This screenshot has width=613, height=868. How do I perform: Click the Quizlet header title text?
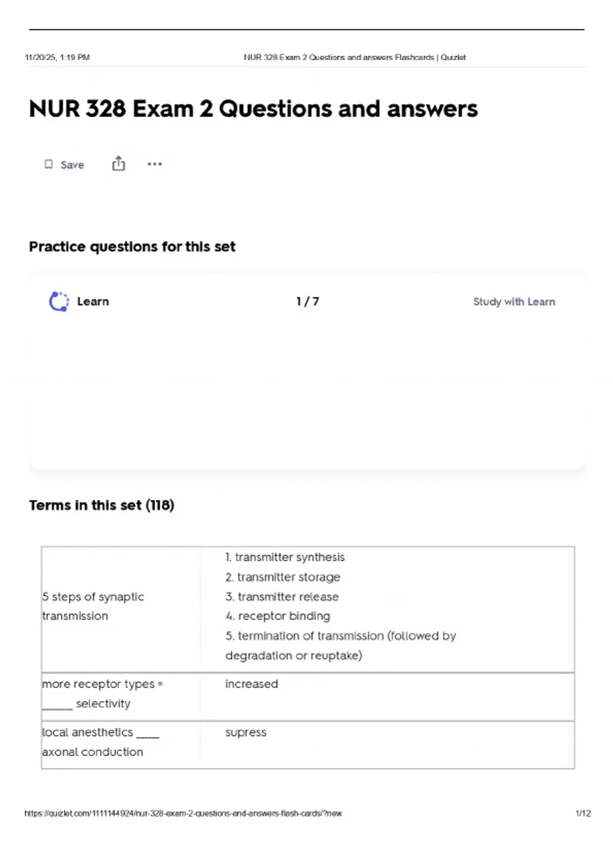355,57
